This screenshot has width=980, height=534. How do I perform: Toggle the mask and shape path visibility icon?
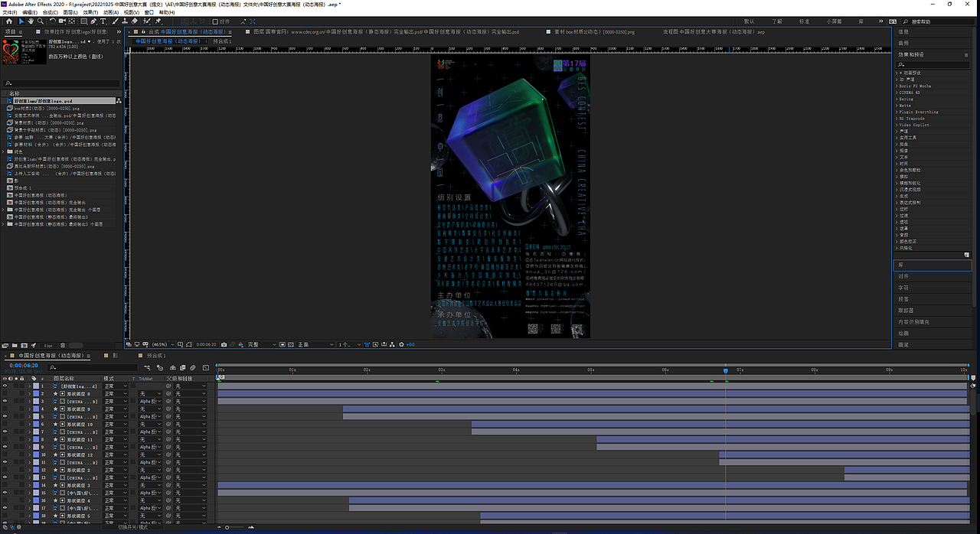click(x=189, y=345)
